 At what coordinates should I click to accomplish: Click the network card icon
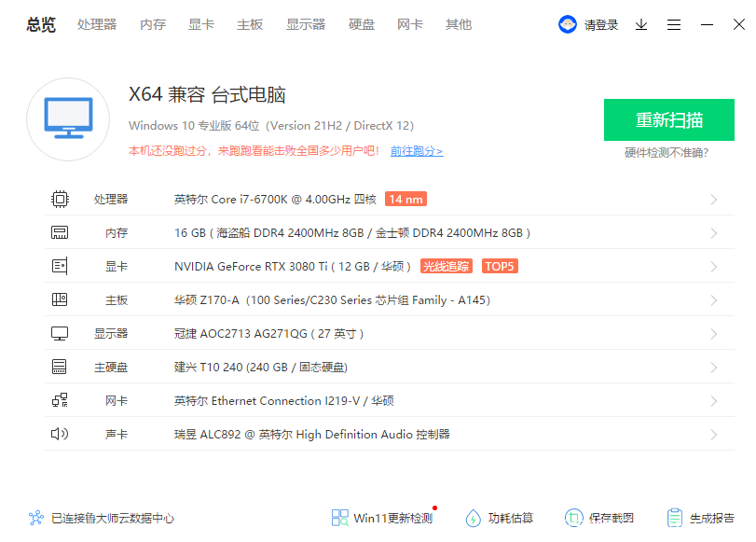[60, 400]
